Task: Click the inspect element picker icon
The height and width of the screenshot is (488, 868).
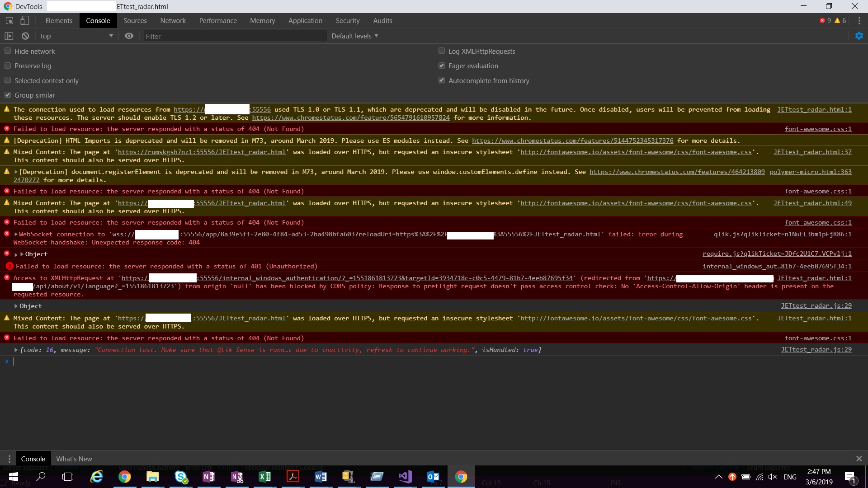Action: pyautogui.click(x=9, y=21)
